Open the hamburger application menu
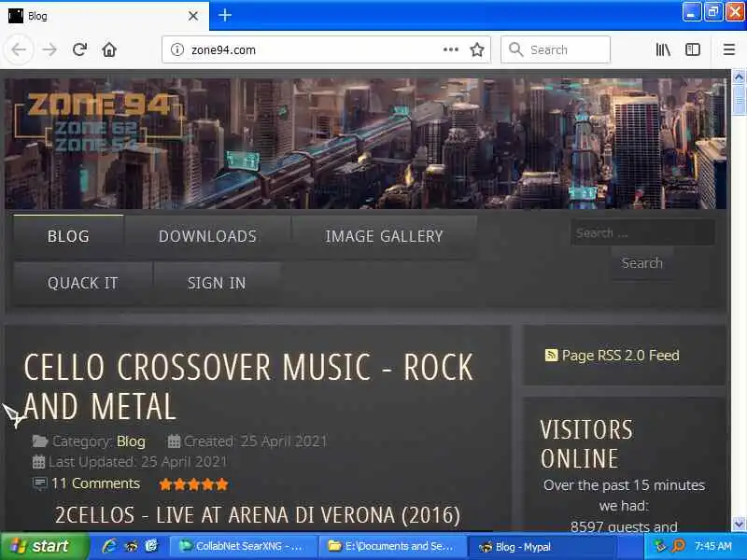The image size is (747, 560). point(729,49)
